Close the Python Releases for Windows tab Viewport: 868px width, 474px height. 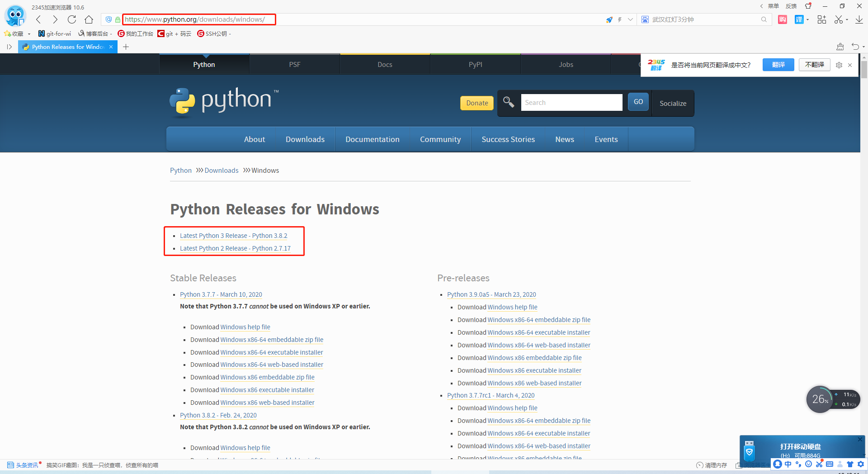[x=111, y=47]
